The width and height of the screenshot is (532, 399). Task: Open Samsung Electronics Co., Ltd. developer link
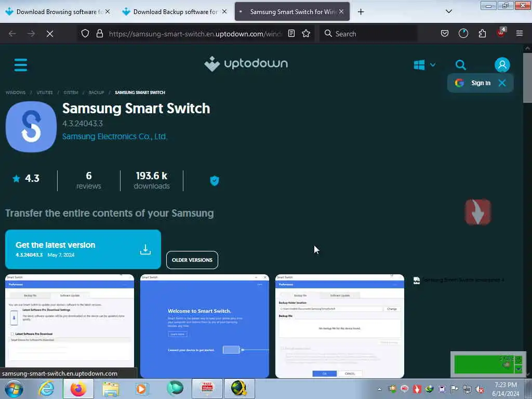pyautogui.click(x=115, y=137)
